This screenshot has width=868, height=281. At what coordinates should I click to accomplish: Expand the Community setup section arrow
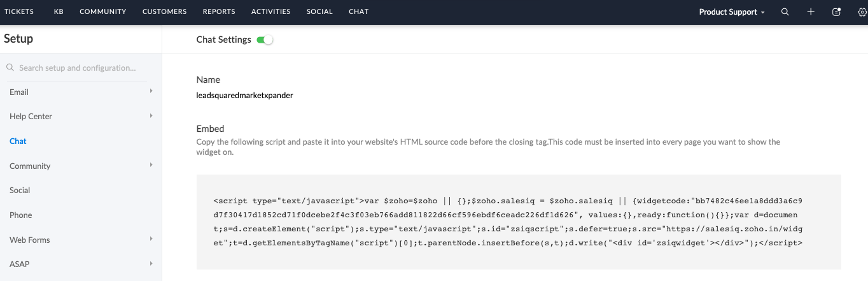pyautogui.click(x=151, y=166)
